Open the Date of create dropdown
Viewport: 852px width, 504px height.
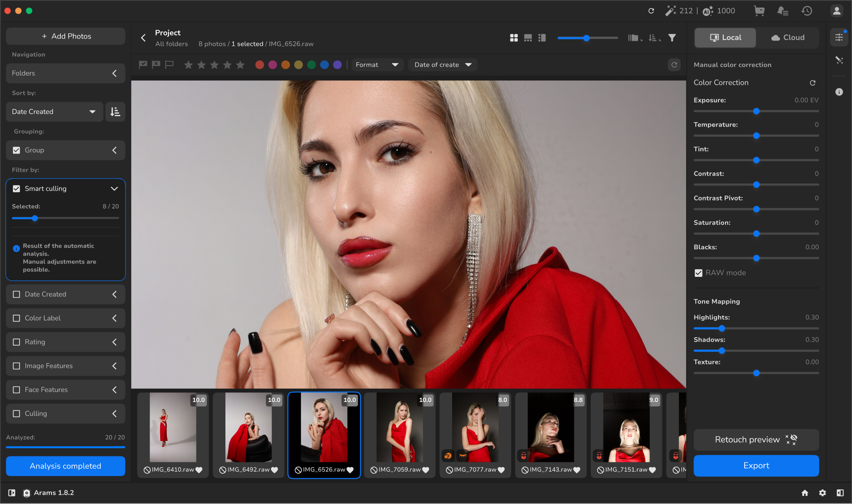coord(442,65)
